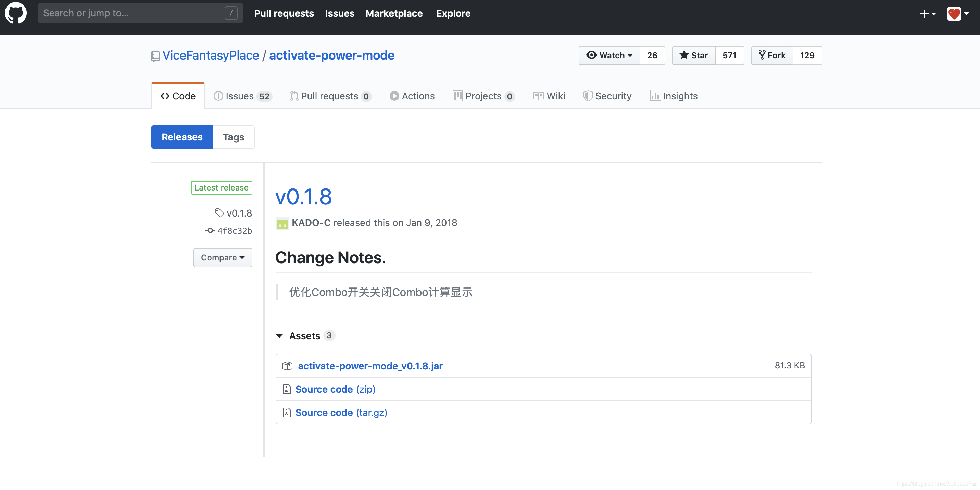
Task: Go to Explore
Action: (453, 13)
